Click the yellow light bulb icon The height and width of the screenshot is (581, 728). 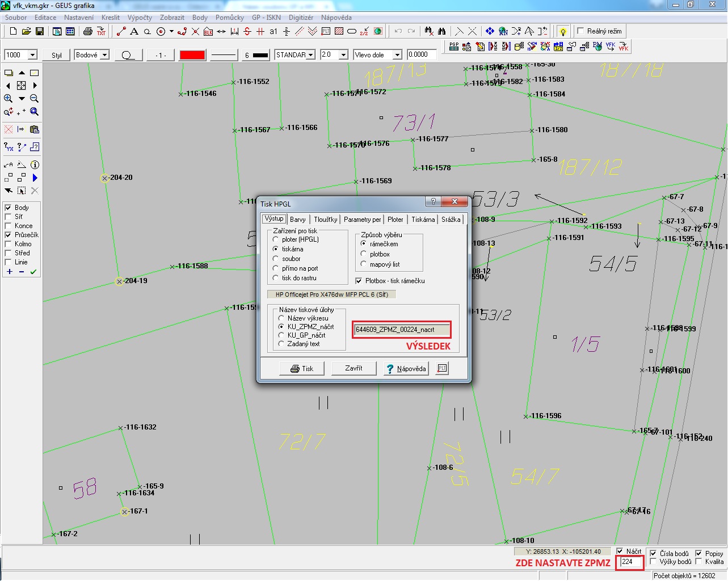click(x=562, y=32)
